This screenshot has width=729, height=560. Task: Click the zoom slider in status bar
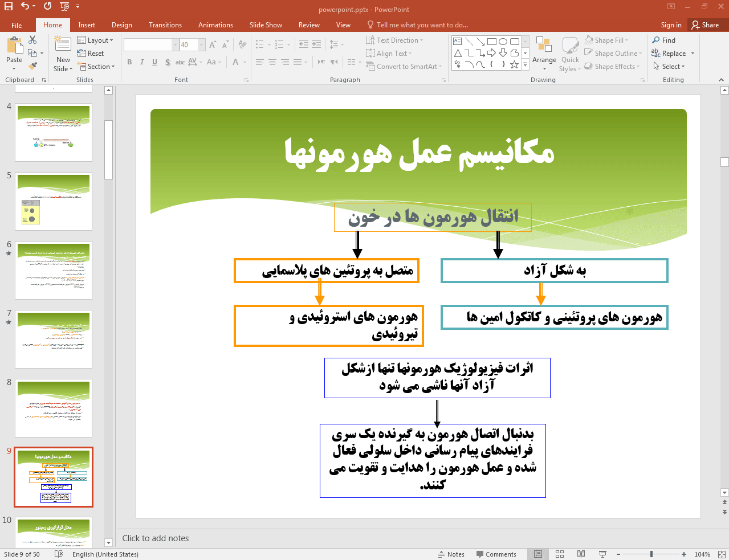pyautogui.click(x=651, y=554)
